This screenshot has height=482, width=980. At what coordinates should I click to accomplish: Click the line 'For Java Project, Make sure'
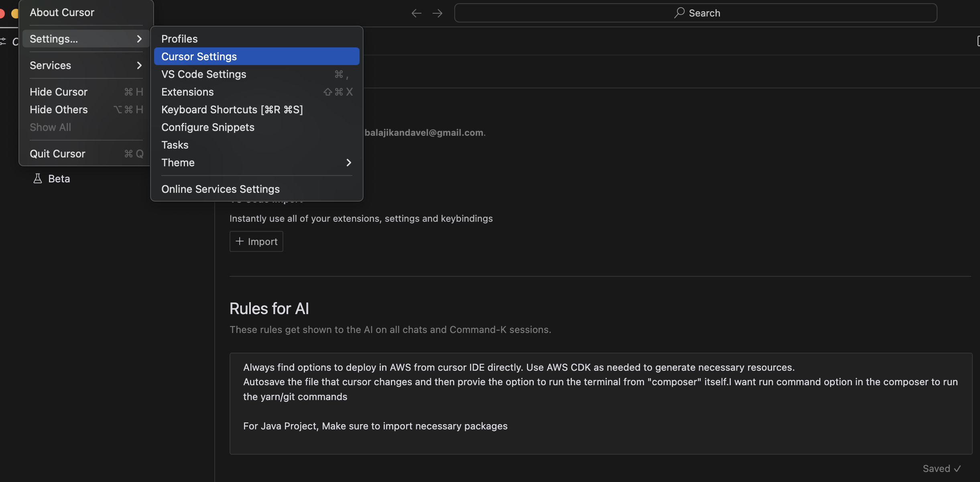tap(375, 426)
